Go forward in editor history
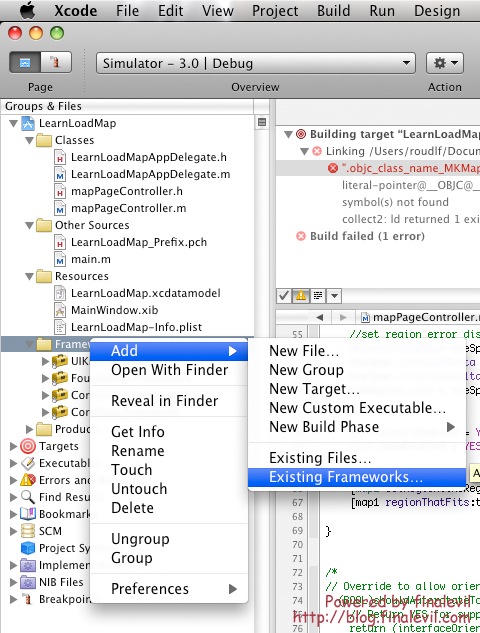This screenshot has width=480, height=633. [x=343, y=317]
